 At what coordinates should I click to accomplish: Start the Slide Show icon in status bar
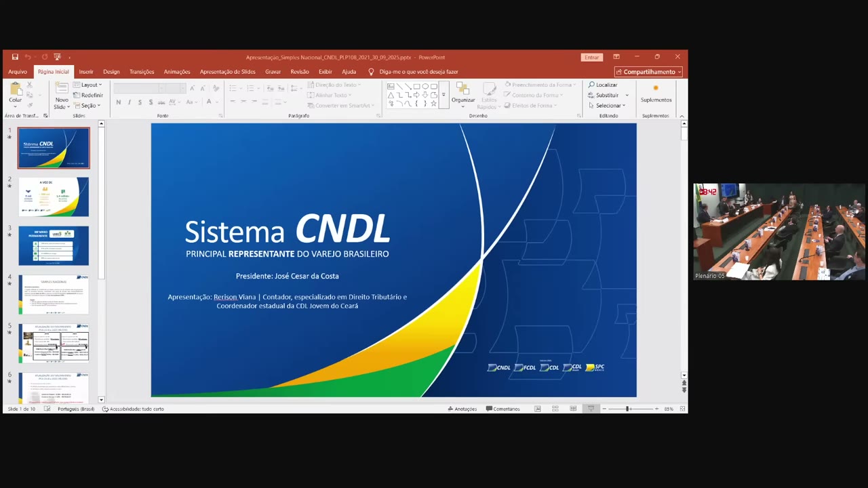pos(591,409)
